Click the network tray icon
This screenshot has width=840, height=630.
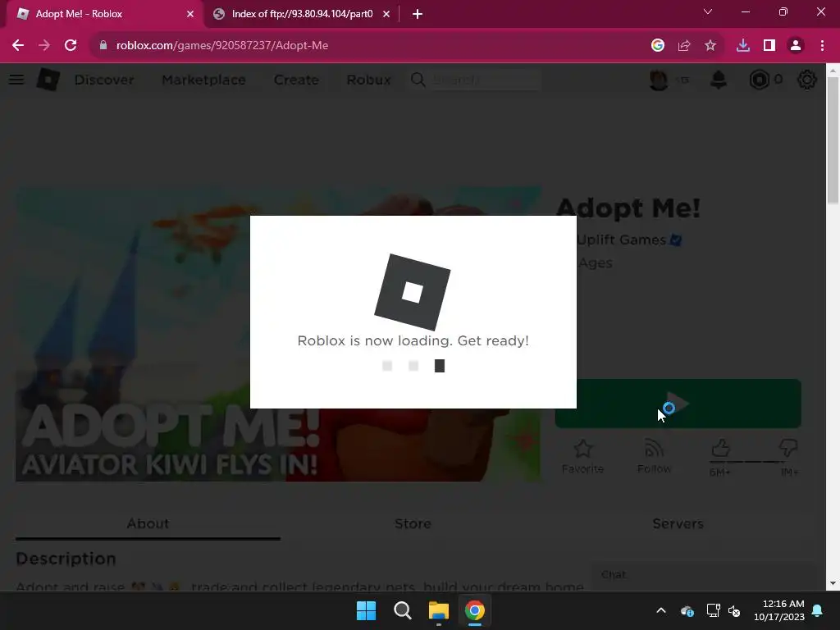[x=713, y=610]
